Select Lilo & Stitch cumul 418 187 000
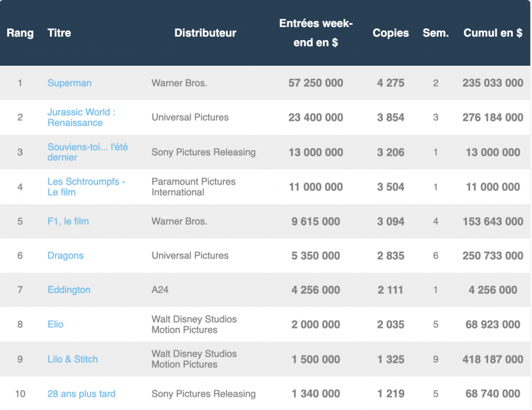 click(x=493, y=359)
